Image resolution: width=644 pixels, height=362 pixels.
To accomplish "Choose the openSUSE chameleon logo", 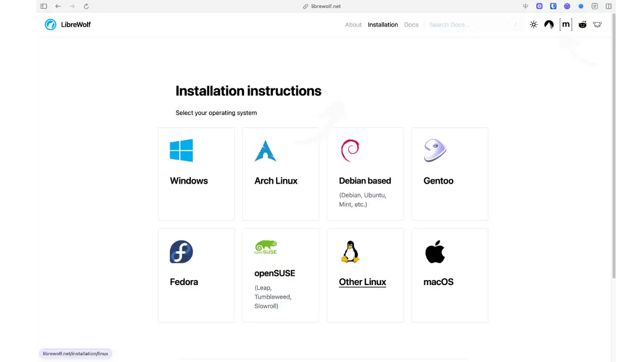I will pos(266,247).
